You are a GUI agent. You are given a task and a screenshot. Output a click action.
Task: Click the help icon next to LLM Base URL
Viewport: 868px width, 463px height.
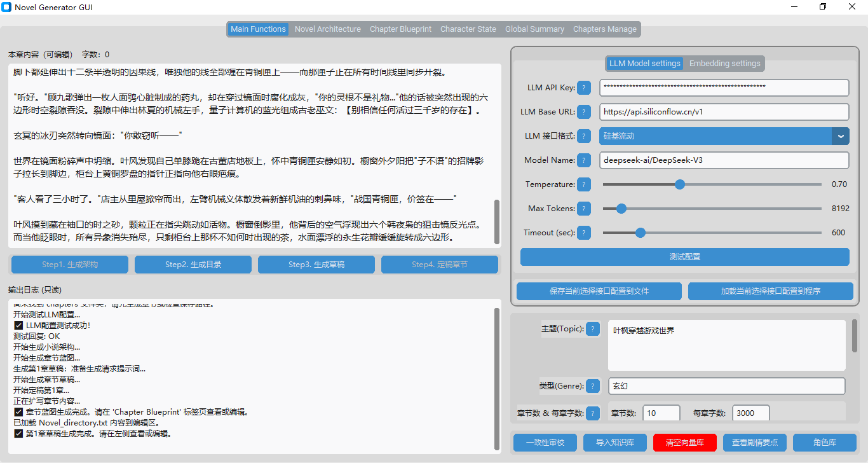pos(584,112)
